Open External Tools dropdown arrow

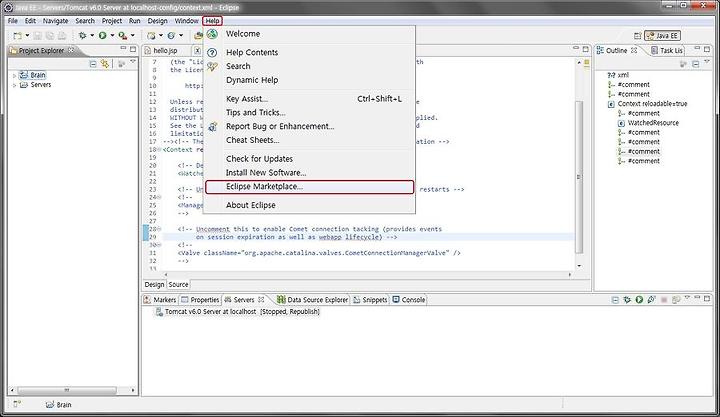point(133,35)
